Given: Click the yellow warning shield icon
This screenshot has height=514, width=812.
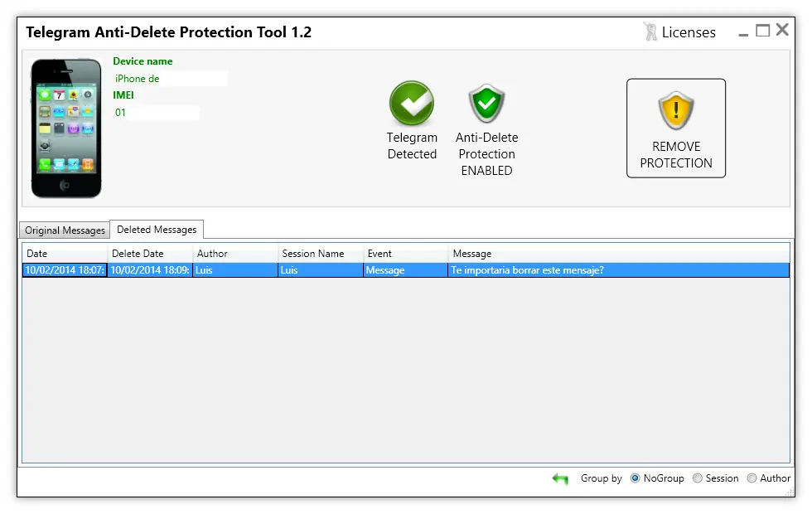Looking at the screenshot, I should 676,110.
